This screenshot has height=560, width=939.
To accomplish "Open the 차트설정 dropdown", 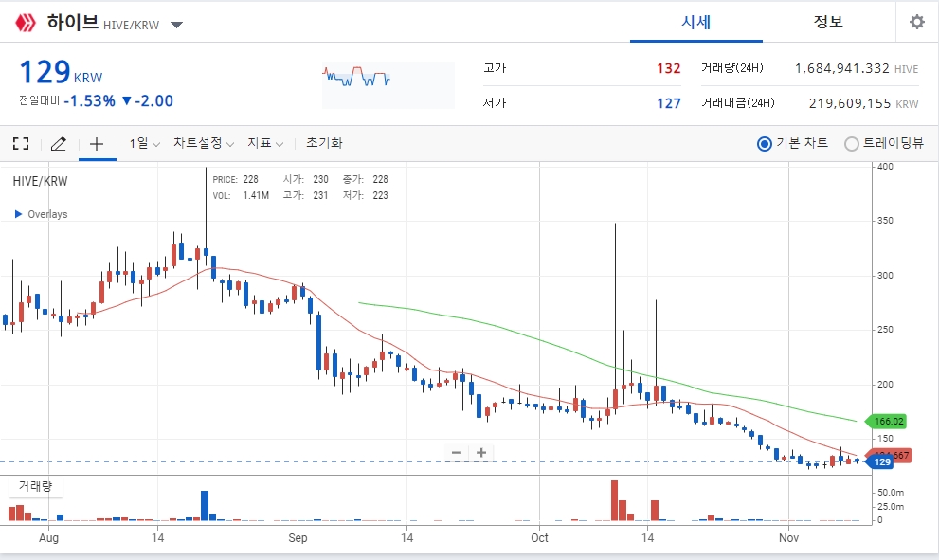I will pyautogui.click(x=204, y=143).
